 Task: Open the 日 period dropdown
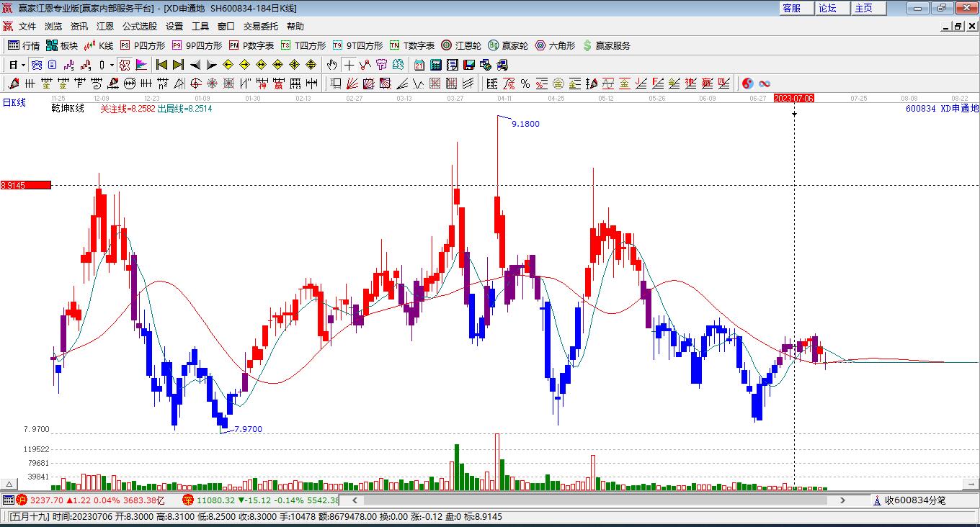[17, 65]
